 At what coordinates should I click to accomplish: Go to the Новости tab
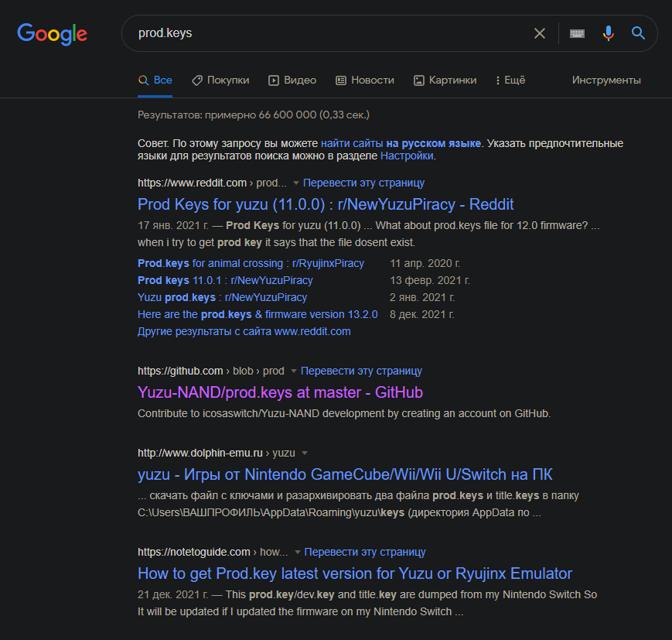click(365, 80)
